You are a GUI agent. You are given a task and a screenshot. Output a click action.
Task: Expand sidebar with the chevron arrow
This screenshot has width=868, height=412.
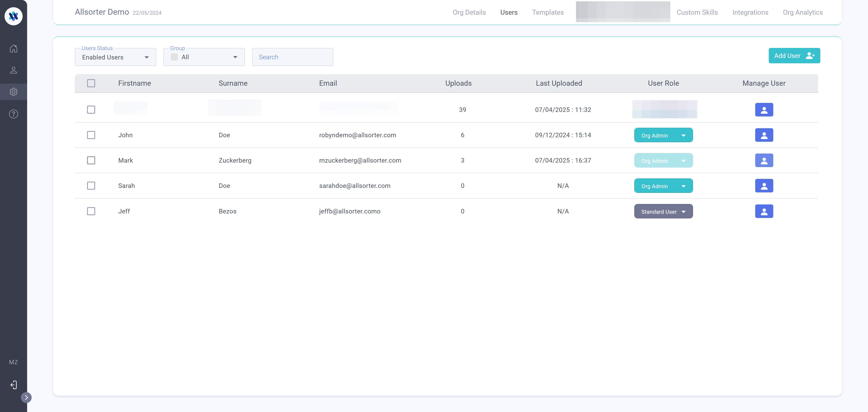point(26,398)
